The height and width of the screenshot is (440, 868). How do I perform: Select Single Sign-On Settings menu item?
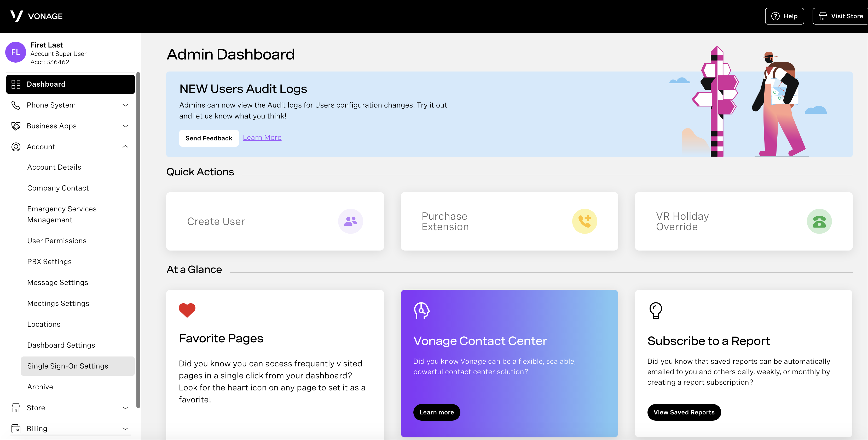point(67,365)
